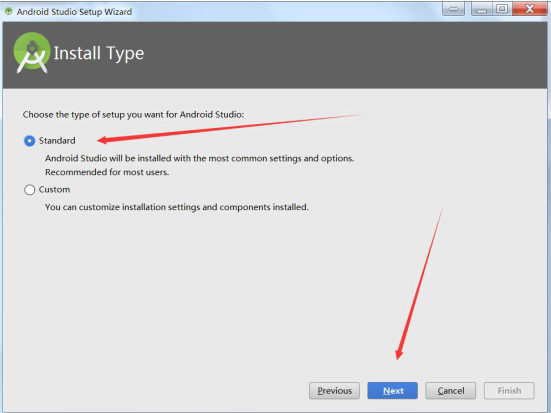This screenshot has height=413, width=551.
Task: Click the Standard option label text
Action: pyautogui.click(x=57, y=141)
